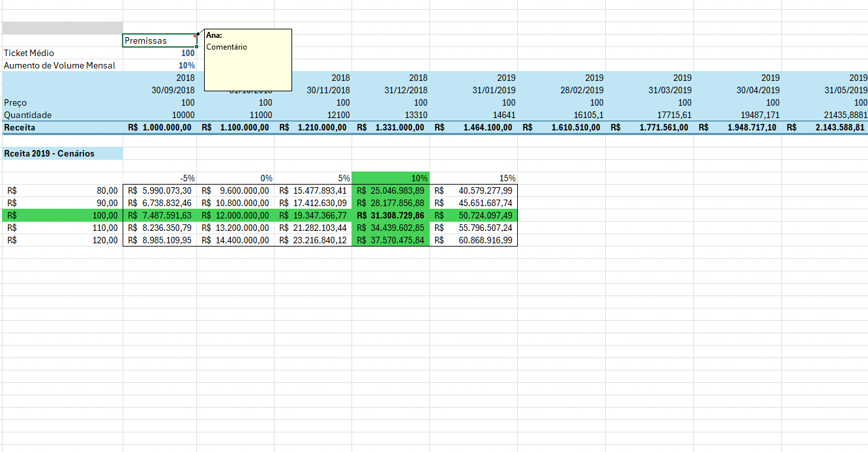Click the Ana comment note box

tap(248, 59)
